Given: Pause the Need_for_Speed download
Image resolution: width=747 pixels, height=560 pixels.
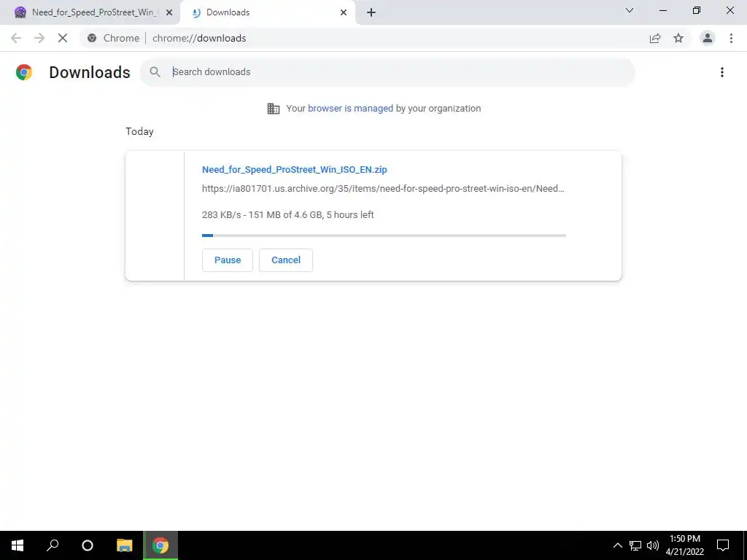Looking at the screenshot, I should coord(228,260).
